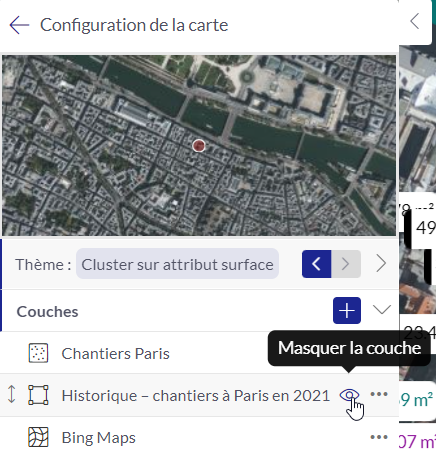Hide the Historique layer with the eye icon
Screen dimensions: 436x457
click(349, 395)
